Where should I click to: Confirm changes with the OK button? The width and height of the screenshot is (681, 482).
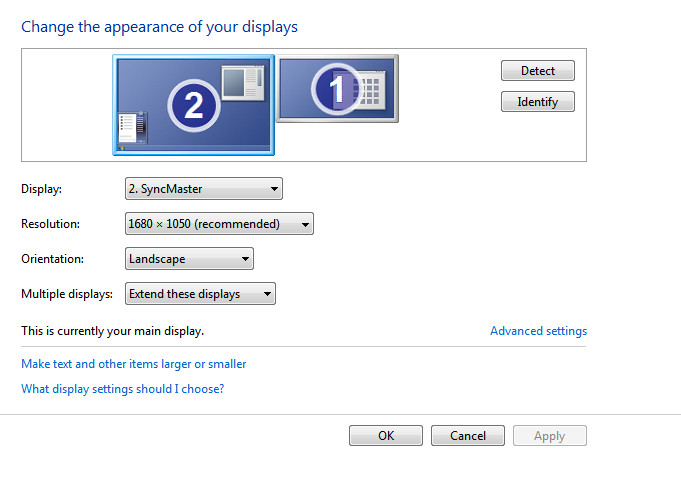click(386, 436)
